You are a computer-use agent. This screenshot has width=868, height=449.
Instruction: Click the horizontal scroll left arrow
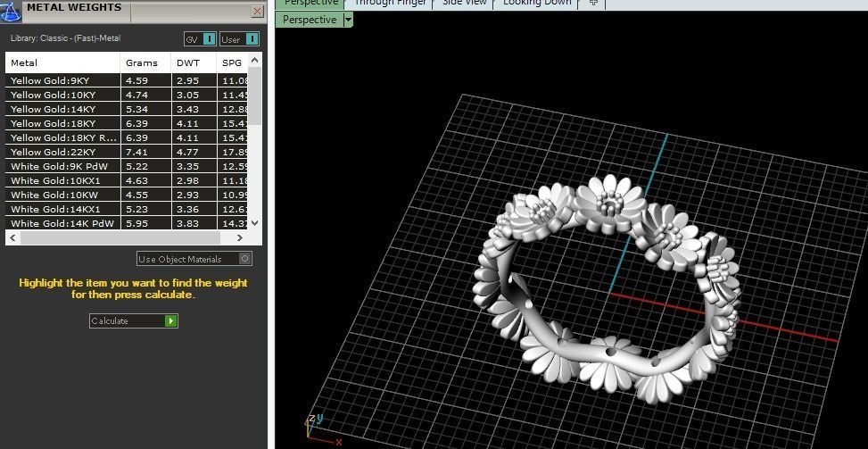point(12,237)
